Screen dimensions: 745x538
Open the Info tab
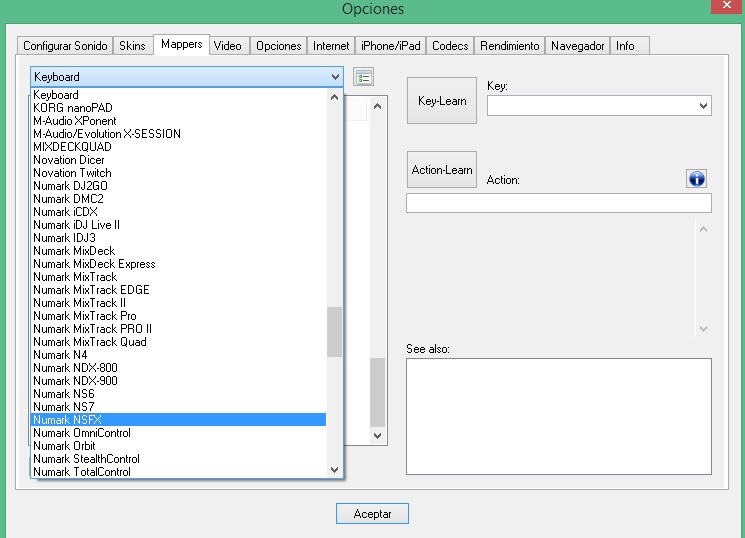tap(630, 46)
